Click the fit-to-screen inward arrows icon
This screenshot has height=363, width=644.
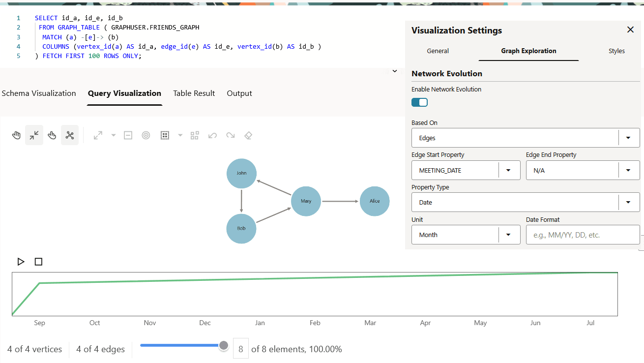click(34, 135)
